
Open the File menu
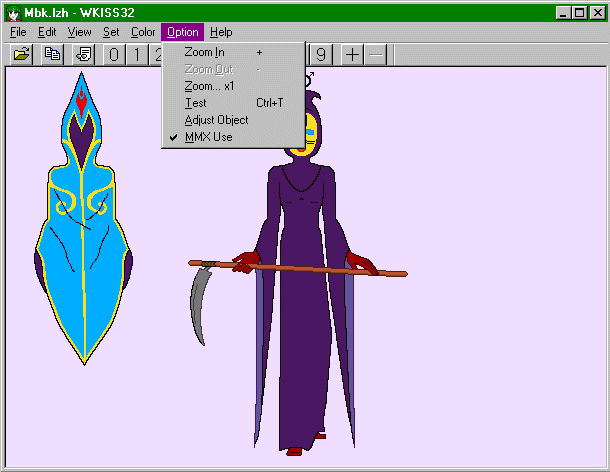(18, 32)
